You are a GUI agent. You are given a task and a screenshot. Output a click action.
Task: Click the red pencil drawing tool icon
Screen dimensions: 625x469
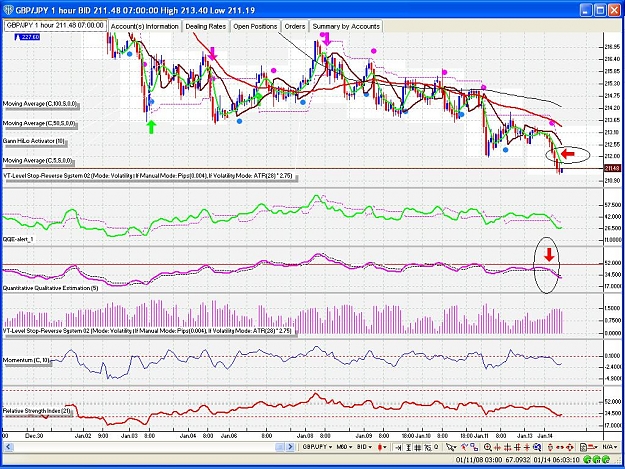(x=464, y=447)
